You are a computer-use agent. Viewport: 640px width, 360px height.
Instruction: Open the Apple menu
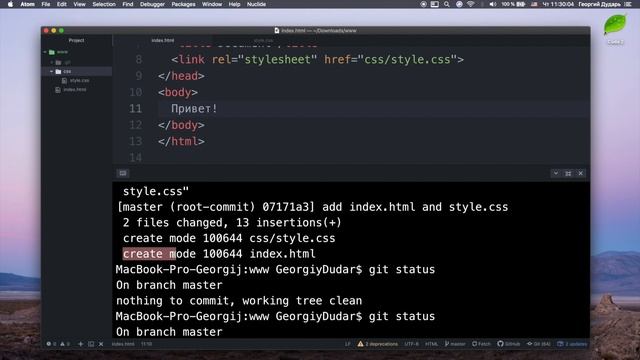click(x=11, y=4)
